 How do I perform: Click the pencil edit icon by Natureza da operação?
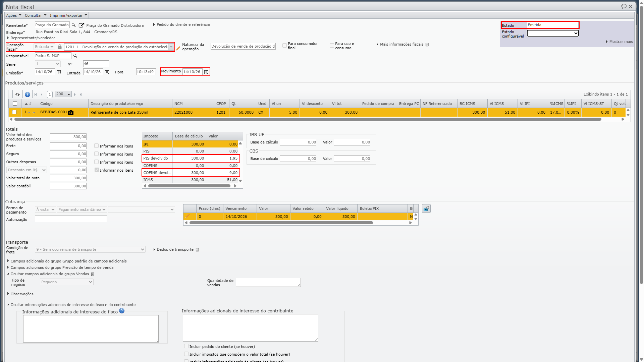pyautogui.click(x=178, y=48)
